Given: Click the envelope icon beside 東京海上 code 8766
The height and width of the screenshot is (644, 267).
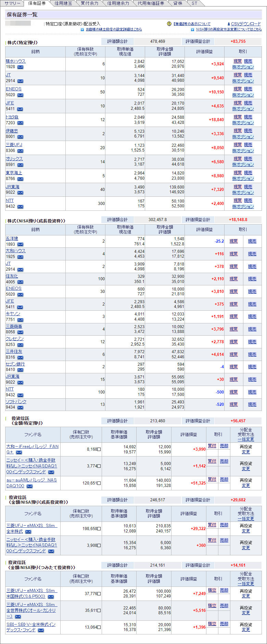Looking at the screenshot, I should [x=20, y=179].
